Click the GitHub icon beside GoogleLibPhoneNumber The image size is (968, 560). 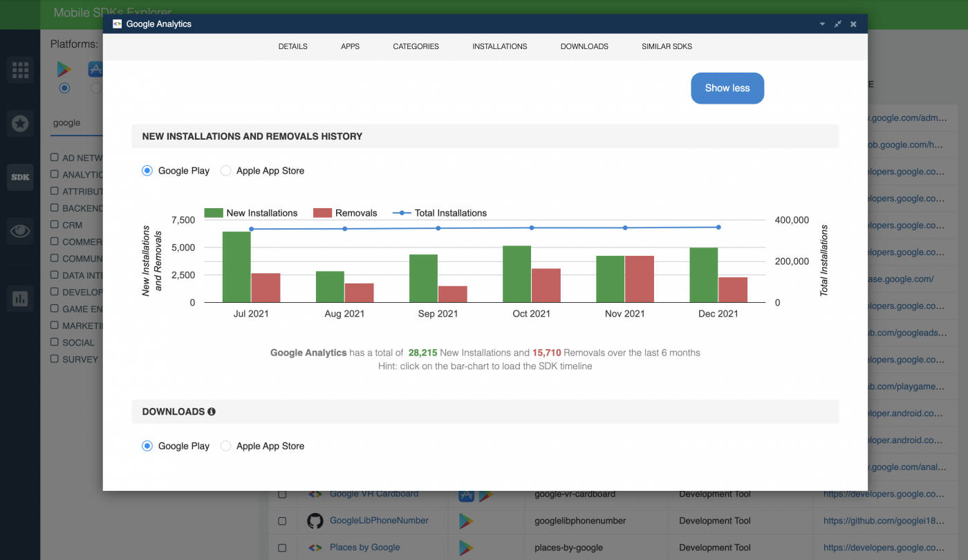click(315, 521)
